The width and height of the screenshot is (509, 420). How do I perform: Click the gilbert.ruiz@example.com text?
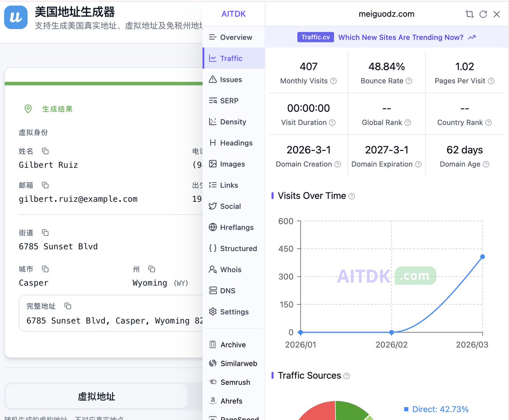pos(78,199)
